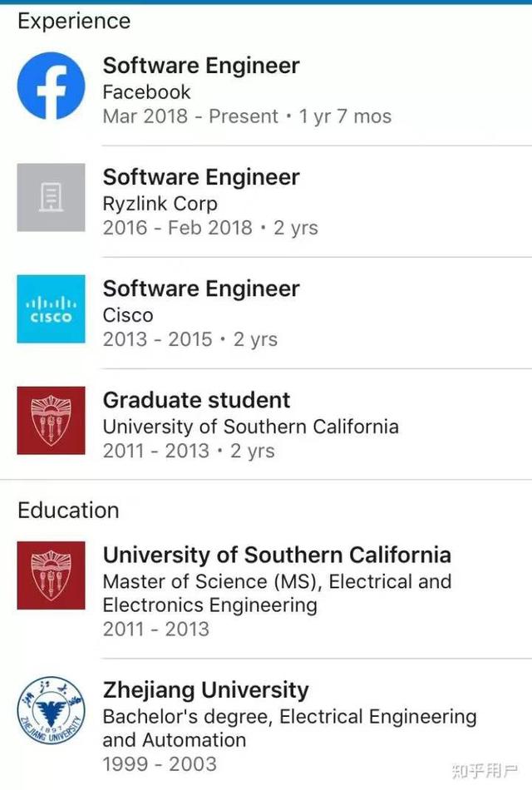Click the Software Engineer at Cisco title
The width and height of the screenshot is (532, 790).
(200, 289)
